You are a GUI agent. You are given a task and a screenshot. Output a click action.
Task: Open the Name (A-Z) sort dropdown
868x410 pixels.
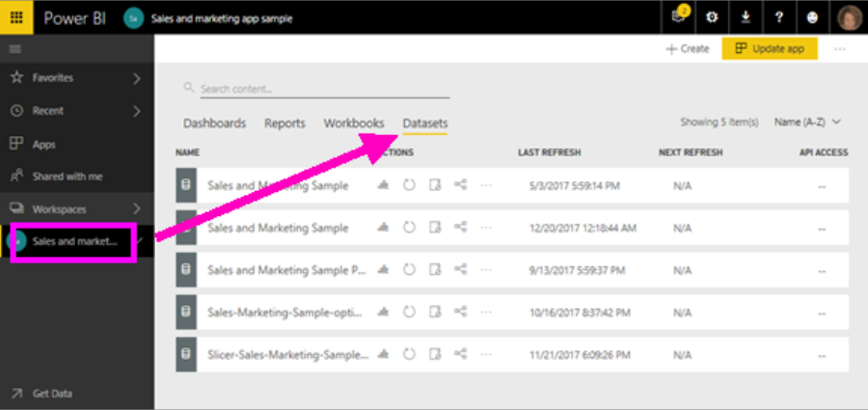[x=807, y=122]
